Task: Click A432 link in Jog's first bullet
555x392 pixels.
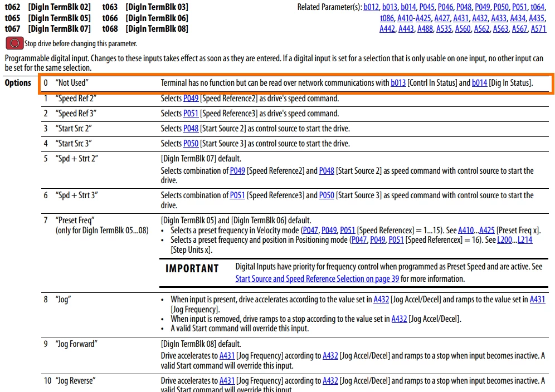Action: 381,300
